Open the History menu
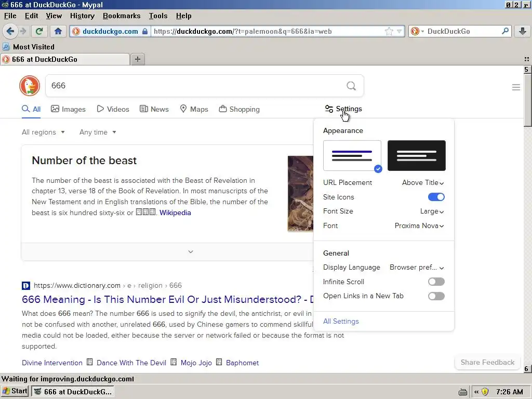The width and height of the screenshot is (532, 399). click(x=82, y=16)
